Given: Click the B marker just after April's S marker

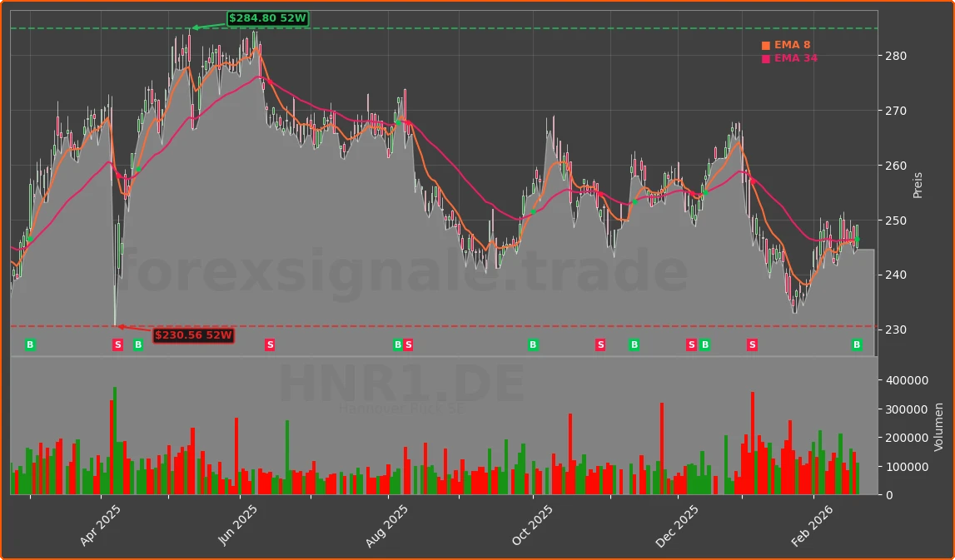Looking at the screenshot, I should point(138,345).
